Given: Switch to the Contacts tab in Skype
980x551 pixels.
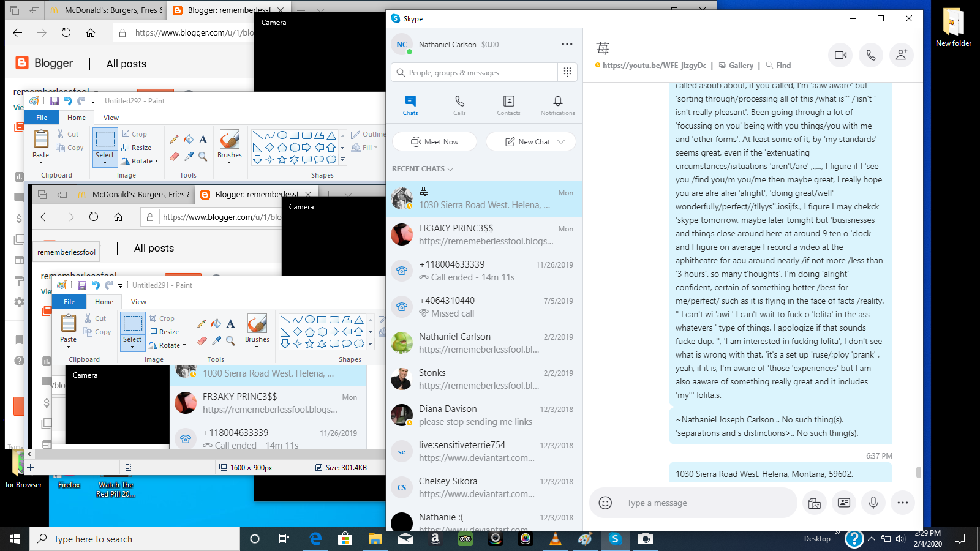Looking at the screenshot, I should [x=508, y=105].
